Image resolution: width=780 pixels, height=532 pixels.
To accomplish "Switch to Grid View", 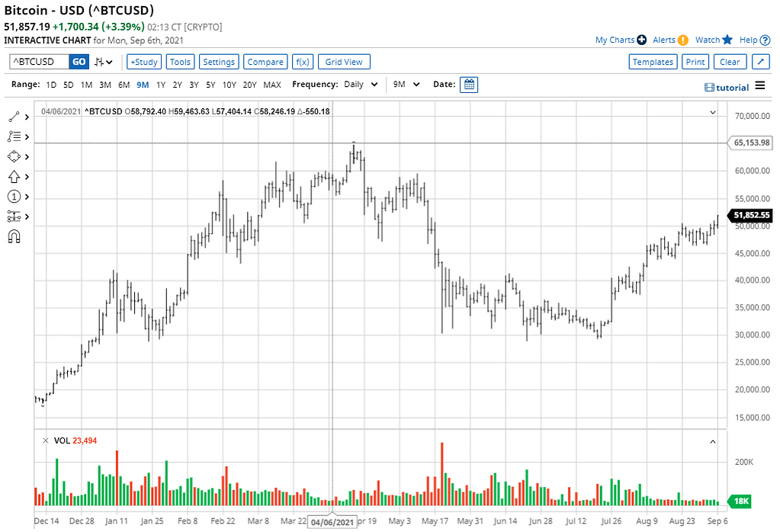I will pyautogui.click(x=344, y=62).
